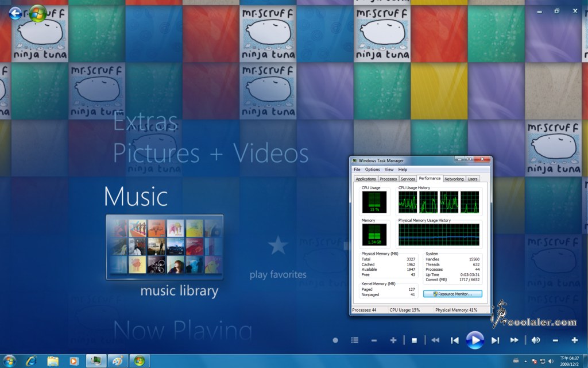Click channel up plus in transport bar

tap(393, 340)
